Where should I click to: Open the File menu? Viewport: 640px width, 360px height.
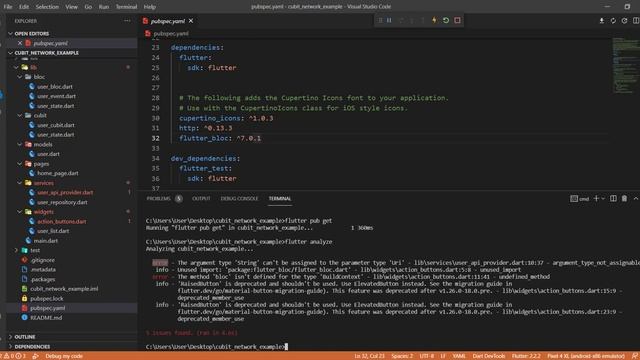click(x=8, y=7)
